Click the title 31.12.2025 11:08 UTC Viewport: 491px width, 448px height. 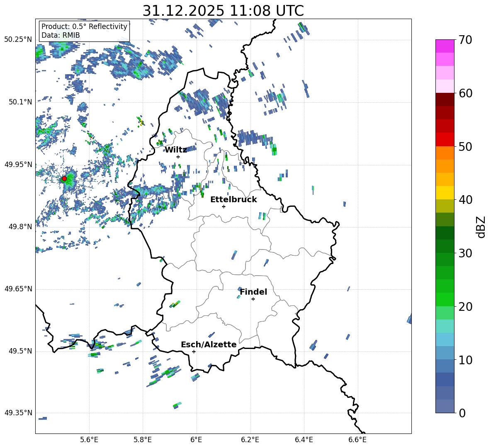click(223, 11)
